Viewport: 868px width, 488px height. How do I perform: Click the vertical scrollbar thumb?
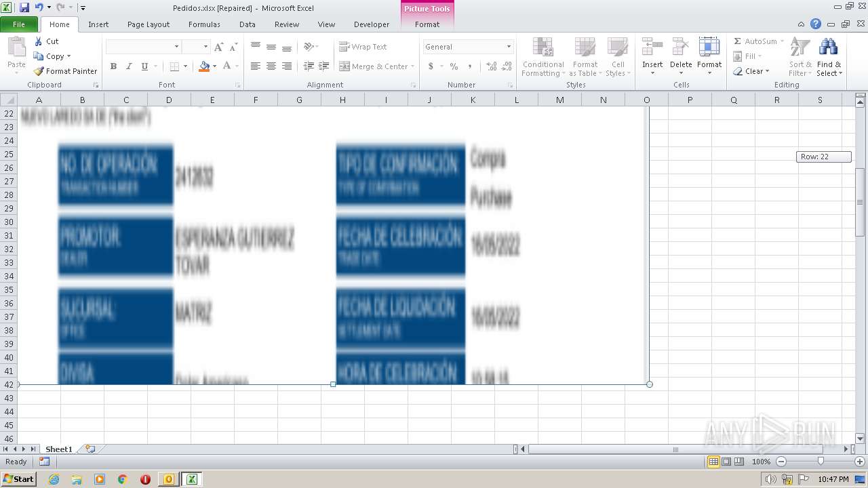(x=861, y=202)
